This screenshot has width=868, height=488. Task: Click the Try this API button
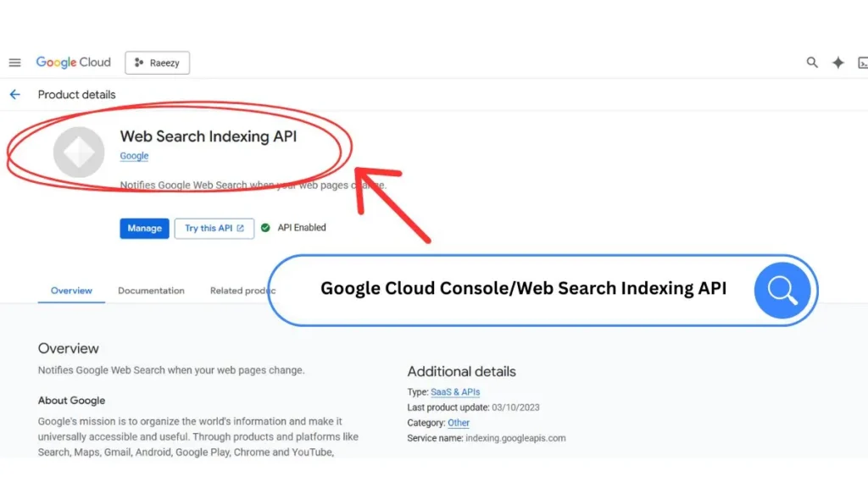point(214,229)
